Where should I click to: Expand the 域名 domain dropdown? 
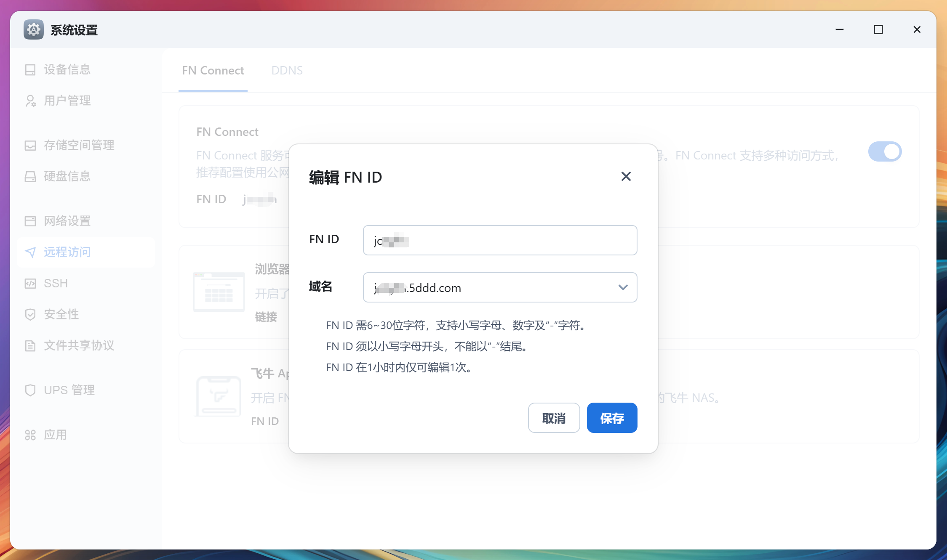(622, 287)
